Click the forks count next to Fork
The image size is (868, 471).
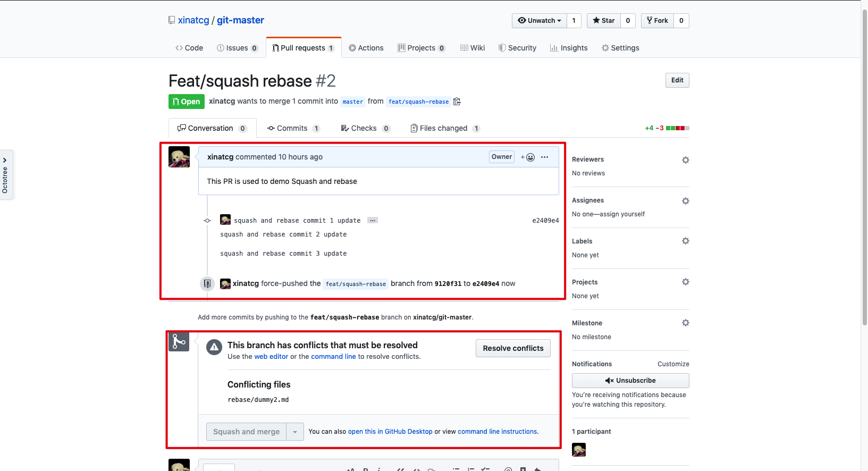click(x=681, y=21)
